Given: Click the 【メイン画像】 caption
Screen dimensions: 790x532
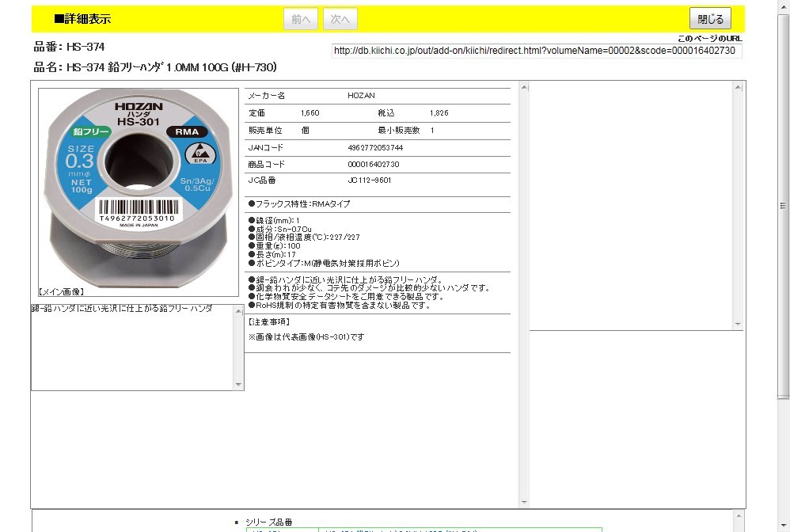Looking at the screenshot, I should [61, 291].
